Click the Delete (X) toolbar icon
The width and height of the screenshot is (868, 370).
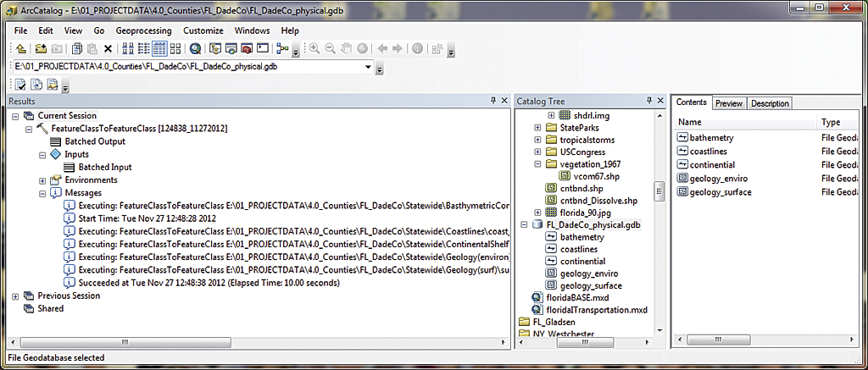pos(108,48)
